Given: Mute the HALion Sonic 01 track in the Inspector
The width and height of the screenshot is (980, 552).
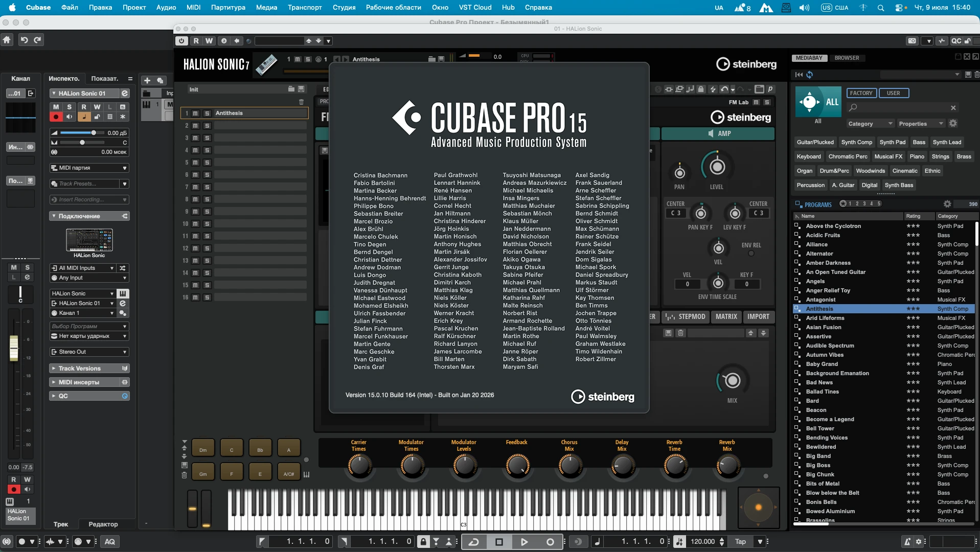Looking at the screenshot, I should click(x=56, y=107).
